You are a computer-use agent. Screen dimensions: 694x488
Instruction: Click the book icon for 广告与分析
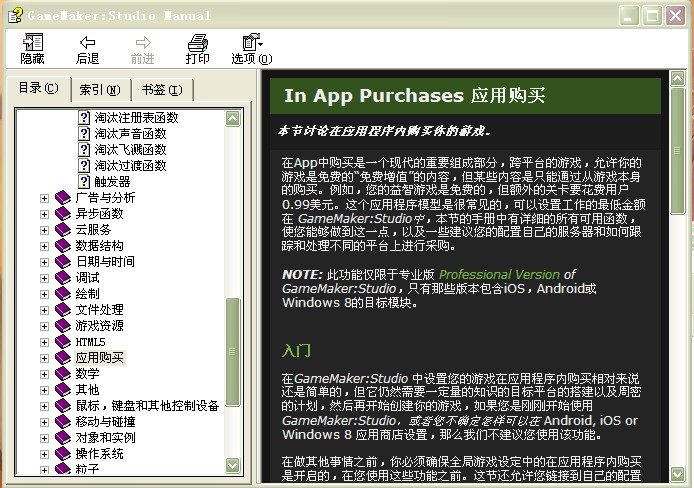tap(63, 198)
